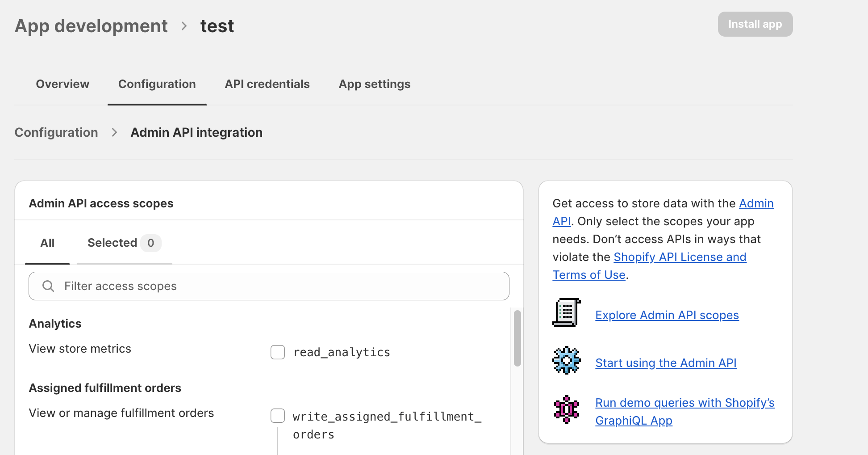Click the pink GraphiQL icon
The width and height of the screenshot is (868, 455).
tap(567, 409)
